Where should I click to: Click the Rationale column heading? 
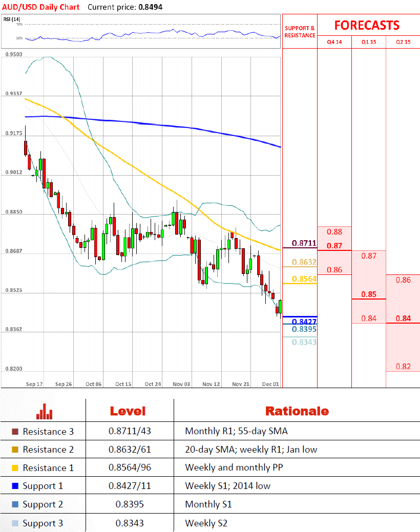[x=297, y=411]
